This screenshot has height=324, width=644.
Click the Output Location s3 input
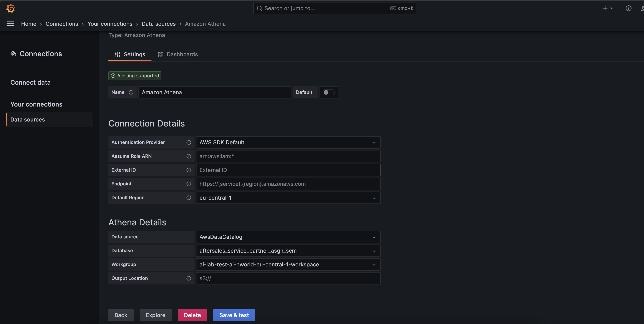coord(288,278)
